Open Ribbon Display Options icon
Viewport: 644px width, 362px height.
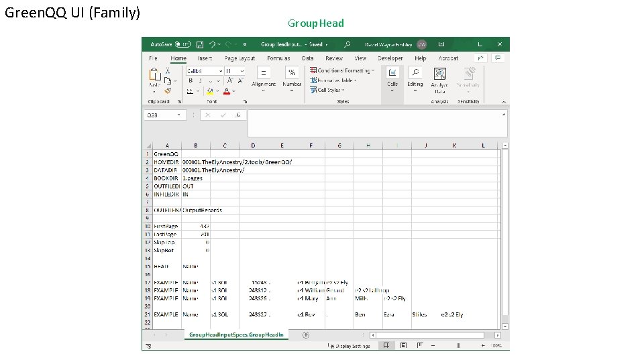coord(441,44)
